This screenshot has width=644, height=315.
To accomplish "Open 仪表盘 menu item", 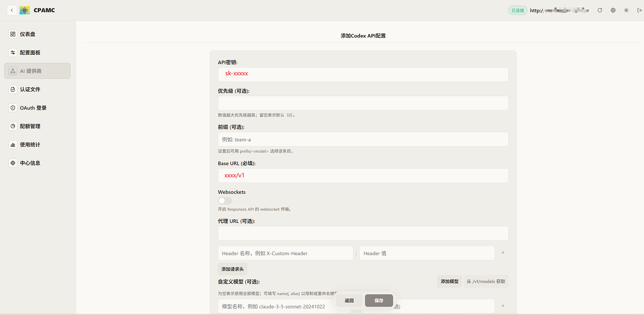I will [37, 34].
